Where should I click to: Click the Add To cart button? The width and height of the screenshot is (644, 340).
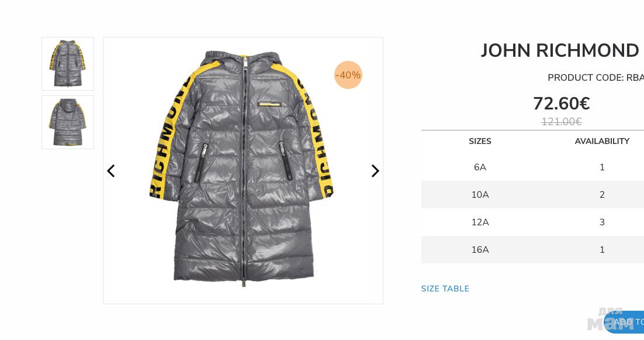tap(624, 322)
